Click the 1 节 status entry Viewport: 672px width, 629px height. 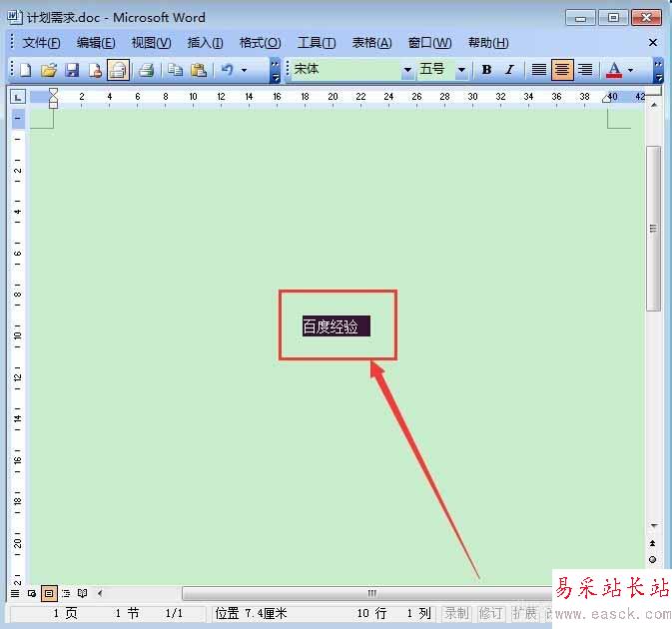(127, 614)
